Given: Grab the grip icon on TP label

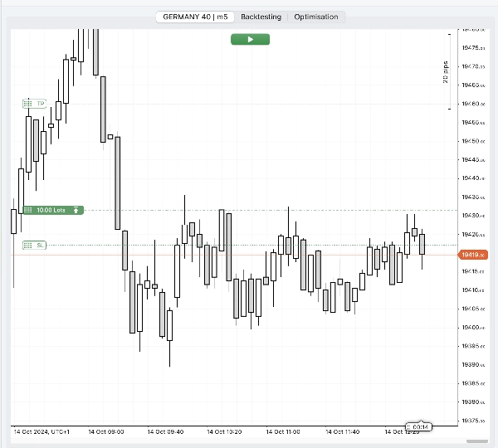Looking at the screenshot, I should (28, 104).
